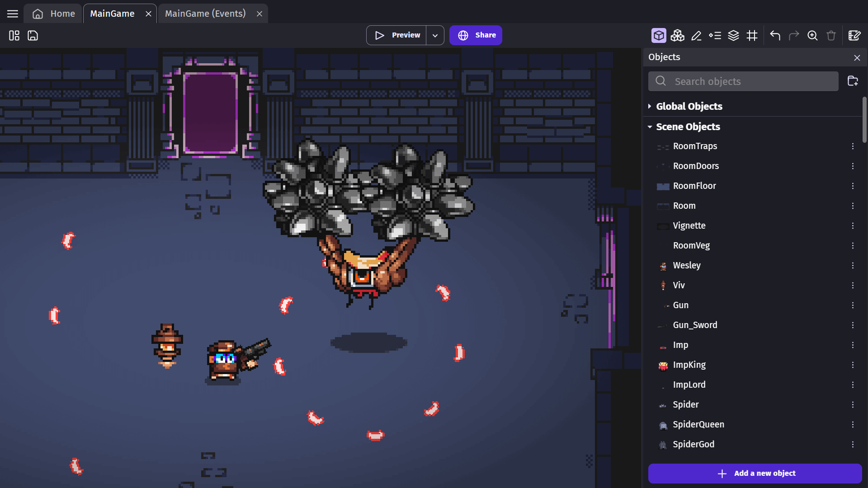Expand the Scene Objects section
The height and width of the screenshot is (488, 868).
[650, 127]
